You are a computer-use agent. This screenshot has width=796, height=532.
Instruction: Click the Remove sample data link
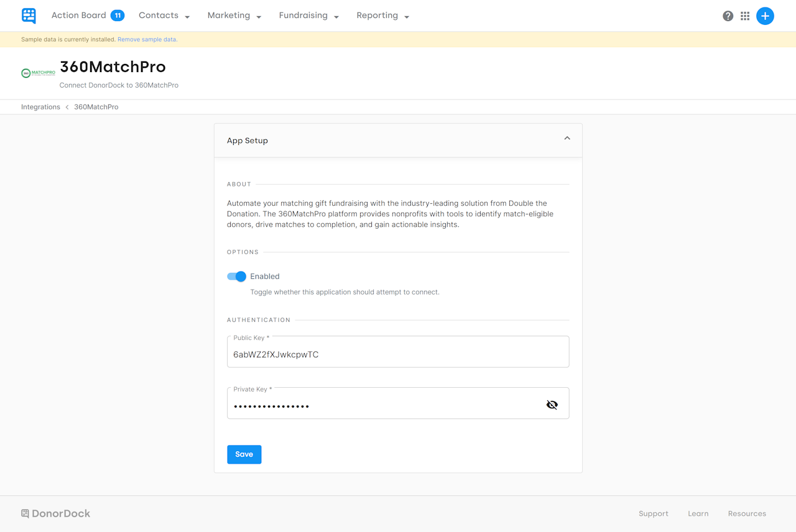point(147,39)
